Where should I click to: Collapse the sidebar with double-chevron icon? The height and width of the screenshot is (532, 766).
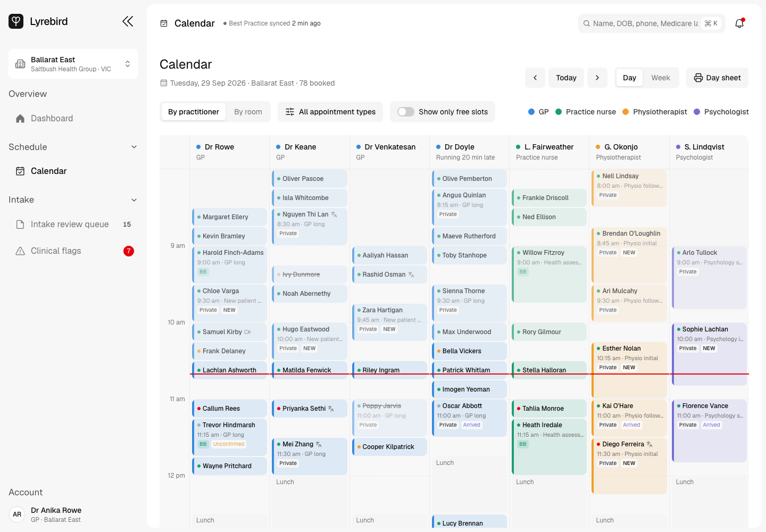tap(128, 21)
